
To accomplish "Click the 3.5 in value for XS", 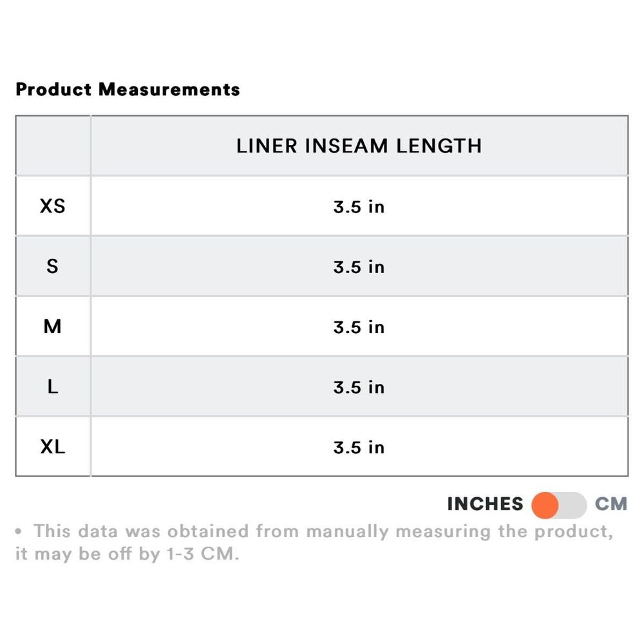I will click(x=359, y=207).
